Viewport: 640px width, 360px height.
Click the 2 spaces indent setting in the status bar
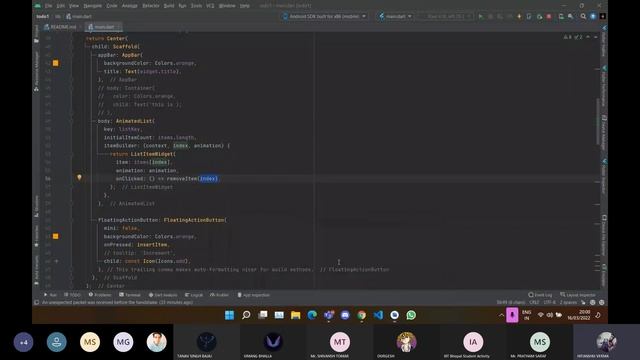point(568,302)
